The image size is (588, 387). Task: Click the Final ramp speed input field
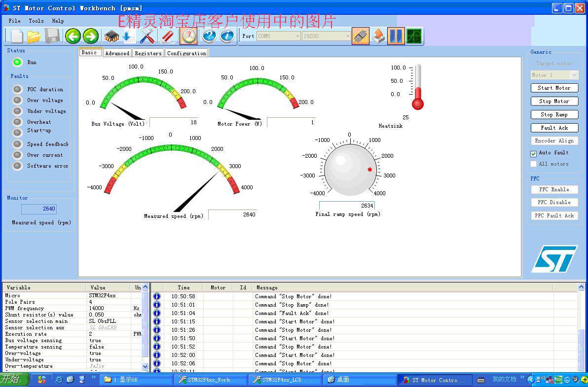tap(347, 206)
